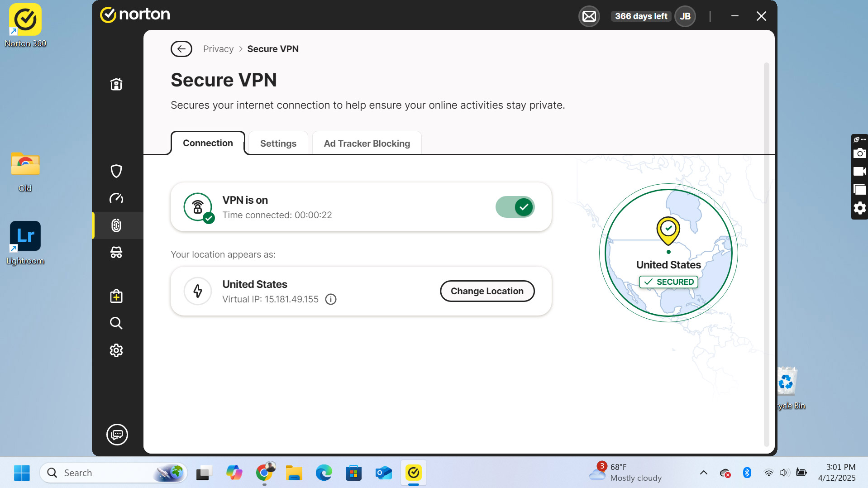
Task: Expand the system tray hidden icons chevron
Action: (x=703, y=473)
